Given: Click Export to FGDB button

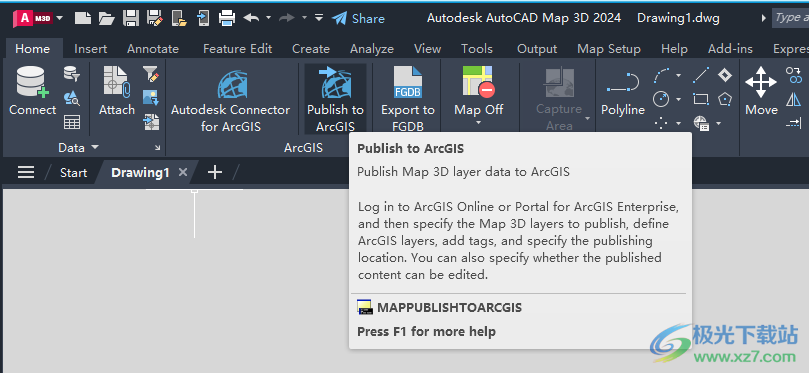Looking at the screenshot, I should tap(408, 99).
